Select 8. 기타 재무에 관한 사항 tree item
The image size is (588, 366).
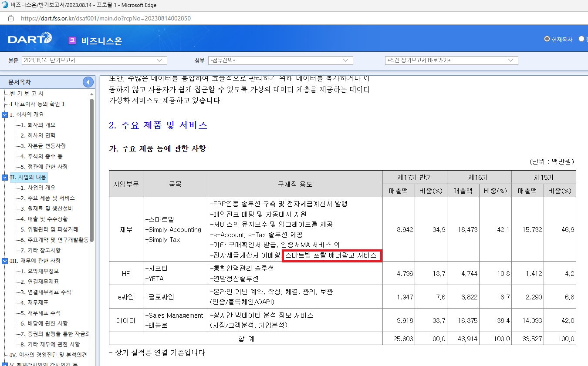click(x=50, y=344)
